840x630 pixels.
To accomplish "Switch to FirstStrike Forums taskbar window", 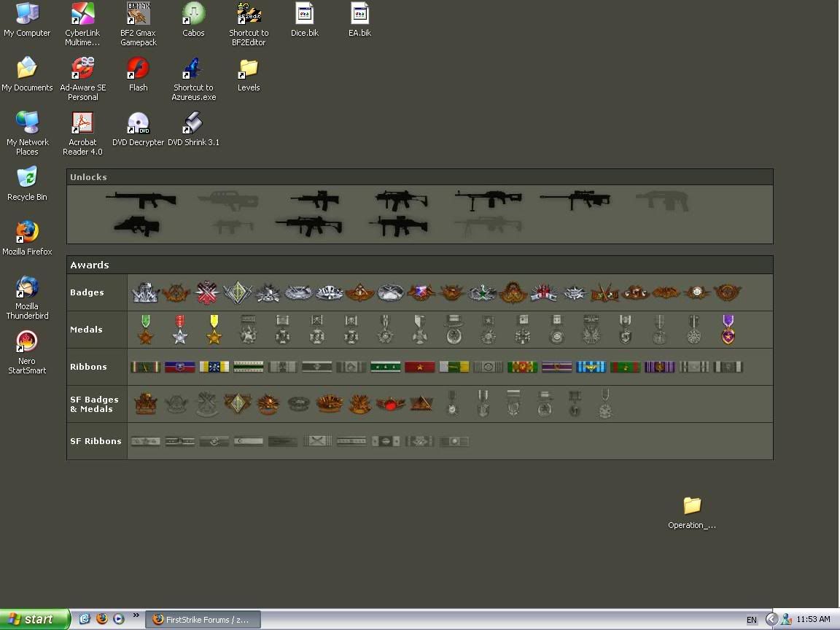I will tap(203, 619).
